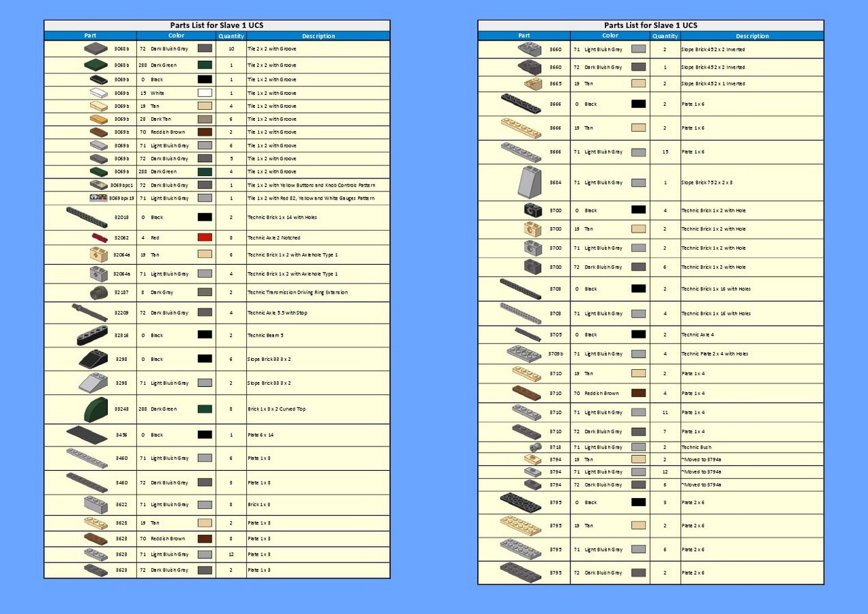Click 'Technic Axle 2 Notched' description
868x614 pixels.
tap(274, 238)
